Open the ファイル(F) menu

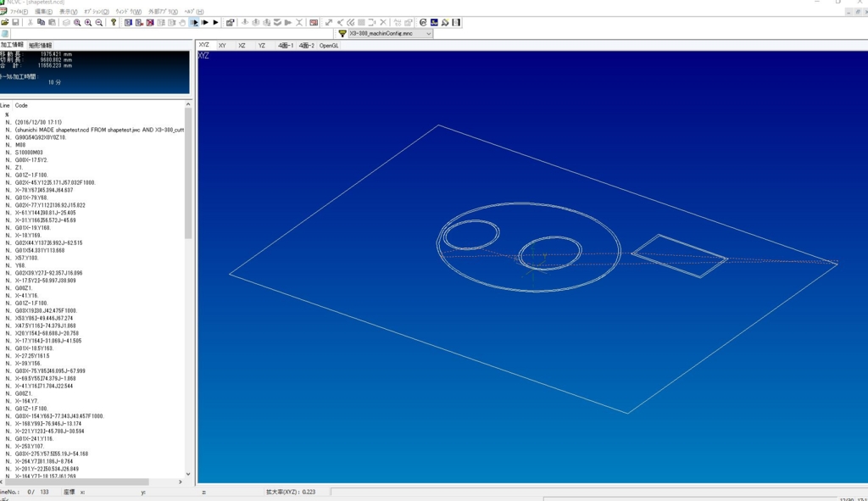coord(19,11)
